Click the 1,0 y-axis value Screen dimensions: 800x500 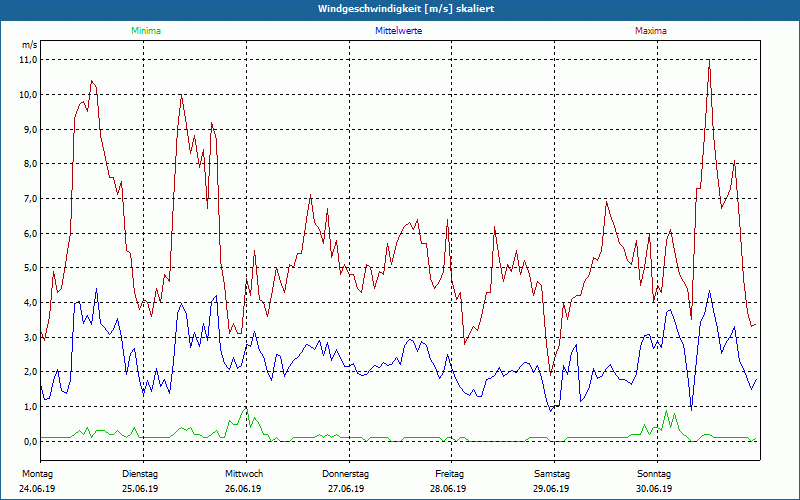[x=30, y=407]
